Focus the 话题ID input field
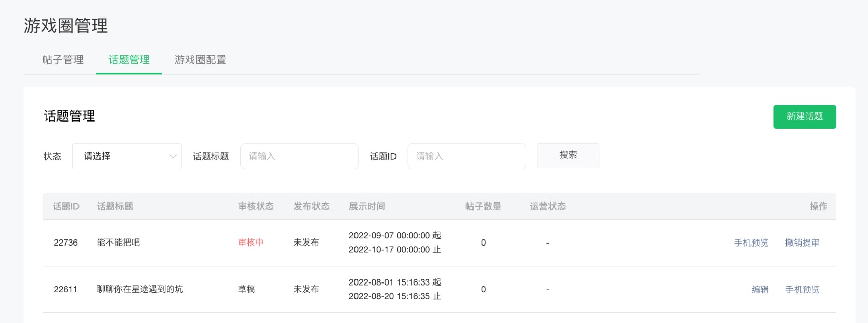 click(466, 156)
